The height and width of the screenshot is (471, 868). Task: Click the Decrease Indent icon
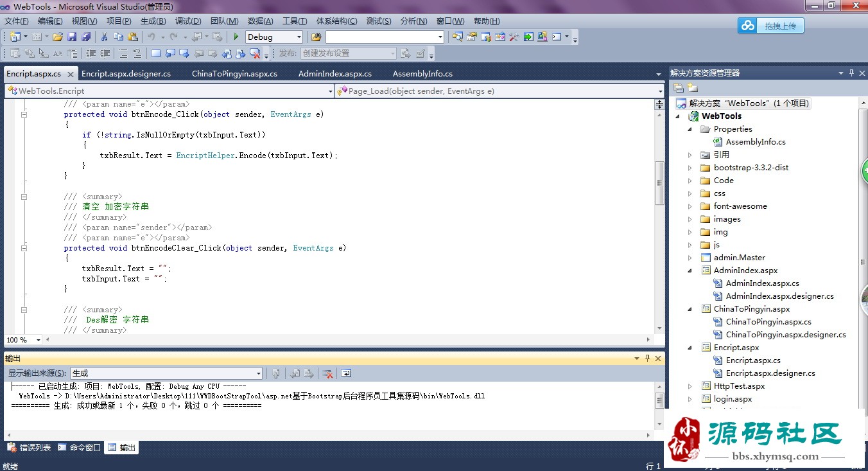91,53
